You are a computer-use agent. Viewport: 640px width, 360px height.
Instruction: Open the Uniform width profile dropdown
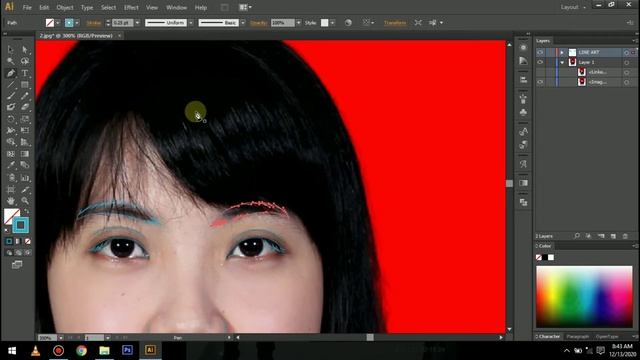(191, 23)
